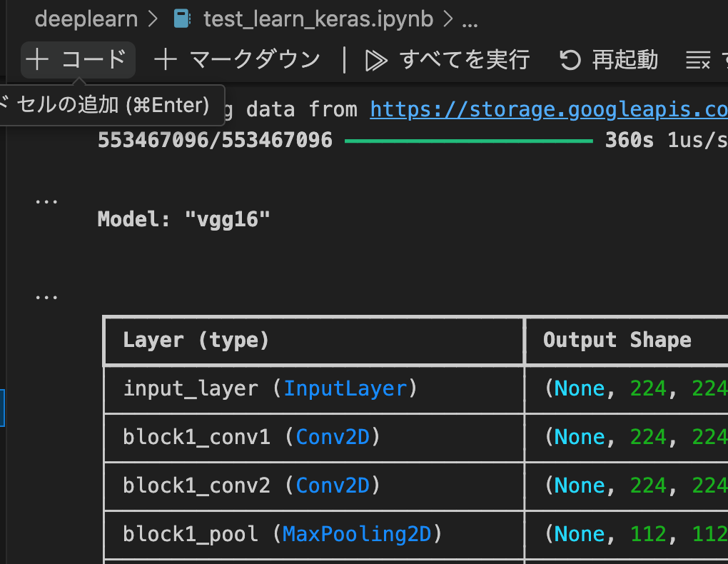Add a new markdown cell
Image resolution: width=728 pixels, height=564 pixels.
point(236,59)
